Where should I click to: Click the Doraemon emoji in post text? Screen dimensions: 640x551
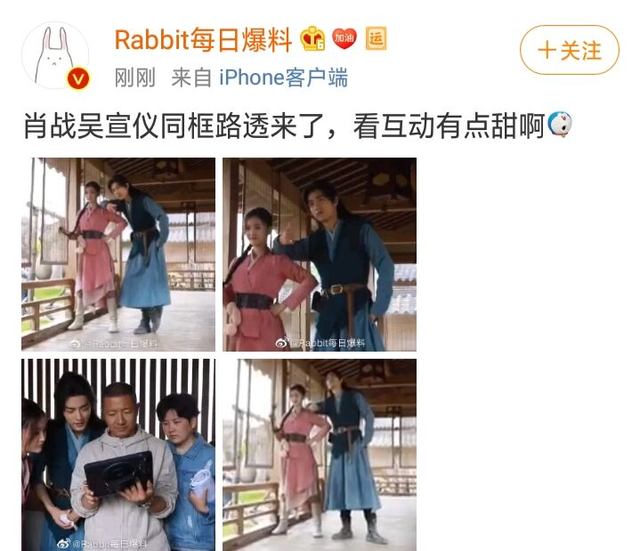(560, 124)
